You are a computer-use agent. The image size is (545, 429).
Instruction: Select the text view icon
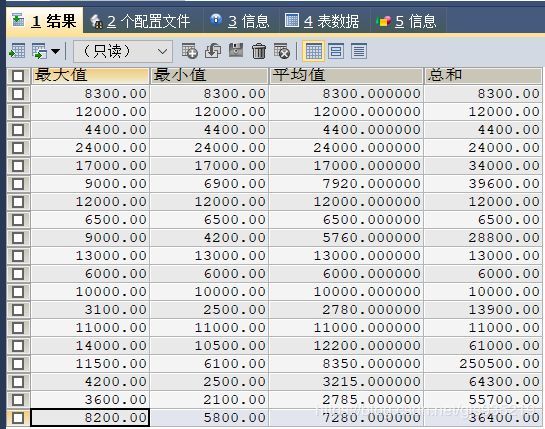point(359,51)
